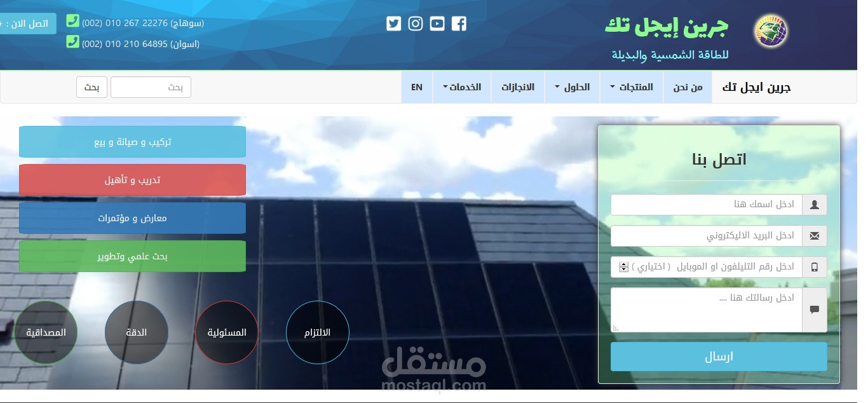
Task: Open the الانجازات menu item
Action: coord(518,87)
